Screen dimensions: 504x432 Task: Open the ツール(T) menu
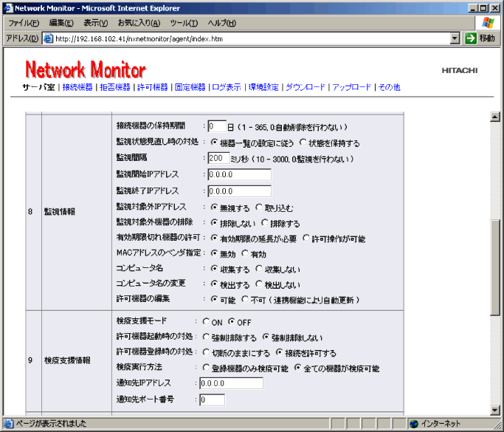point(184,23)
